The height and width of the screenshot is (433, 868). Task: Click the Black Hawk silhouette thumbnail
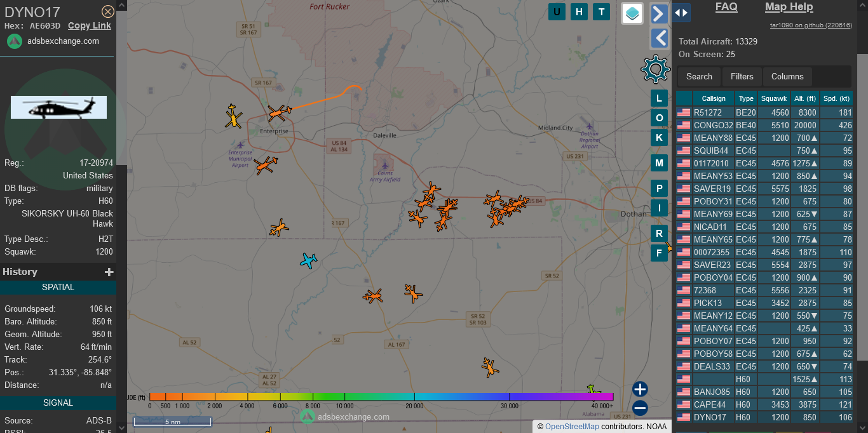coord(58,107)
